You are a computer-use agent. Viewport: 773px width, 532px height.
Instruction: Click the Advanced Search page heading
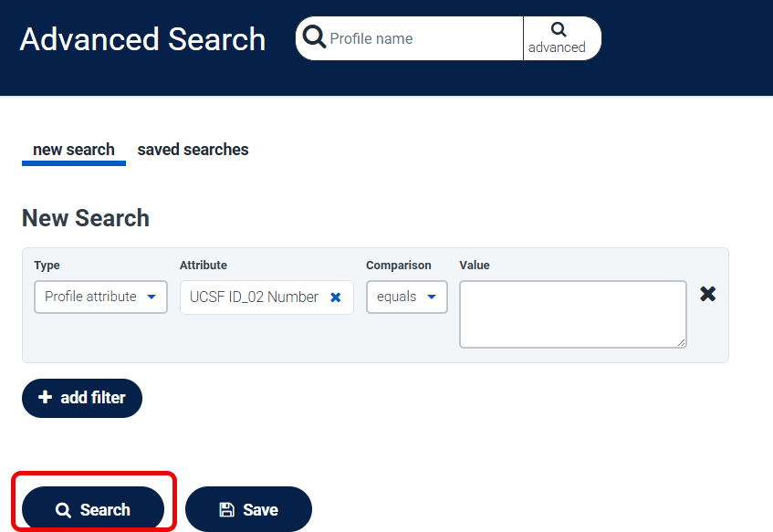click(142, 39)
